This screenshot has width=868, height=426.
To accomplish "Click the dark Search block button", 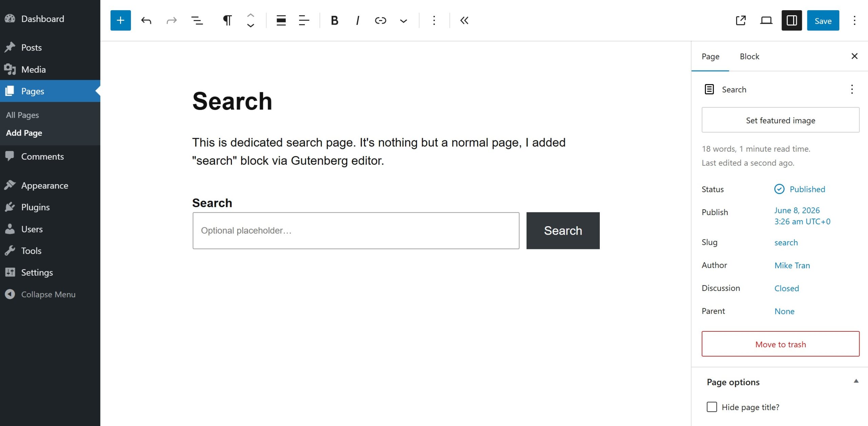I will [x=563, y=231].
